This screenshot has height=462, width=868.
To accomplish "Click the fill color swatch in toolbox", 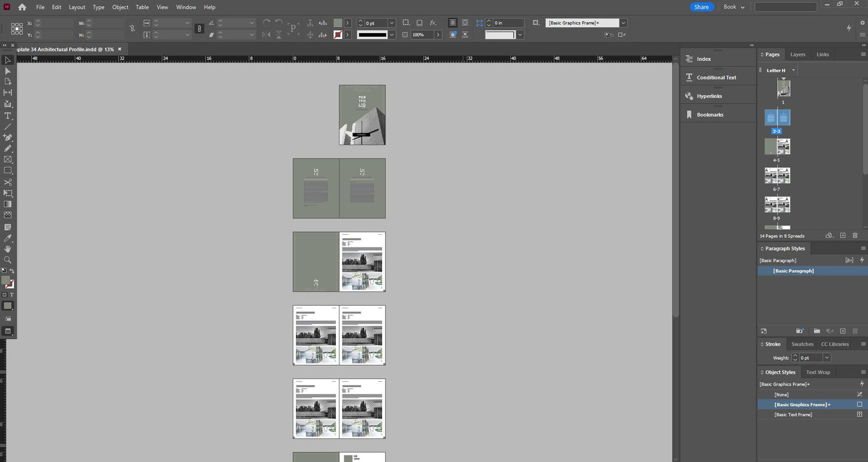I will [x=6, y=281].
